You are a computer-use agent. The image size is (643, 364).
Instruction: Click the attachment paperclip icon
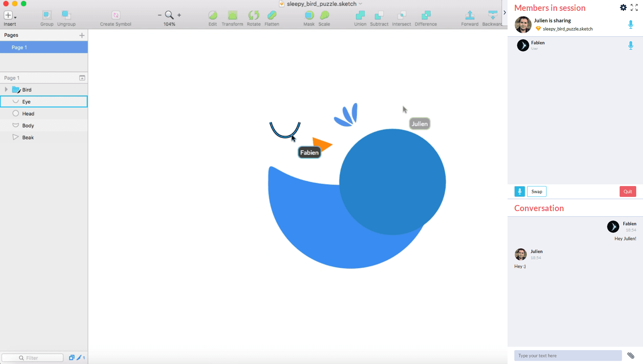[630, 355]
